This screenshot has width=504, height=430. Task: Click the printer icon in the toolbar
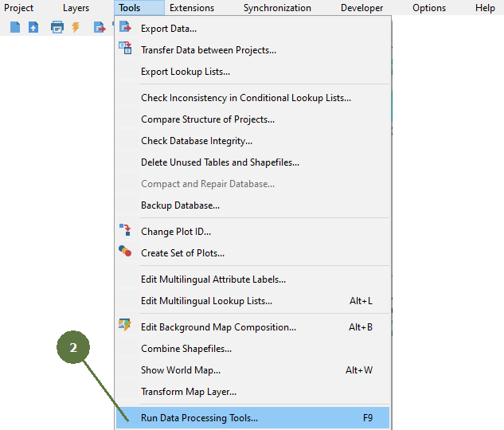(x=57, y=27)
